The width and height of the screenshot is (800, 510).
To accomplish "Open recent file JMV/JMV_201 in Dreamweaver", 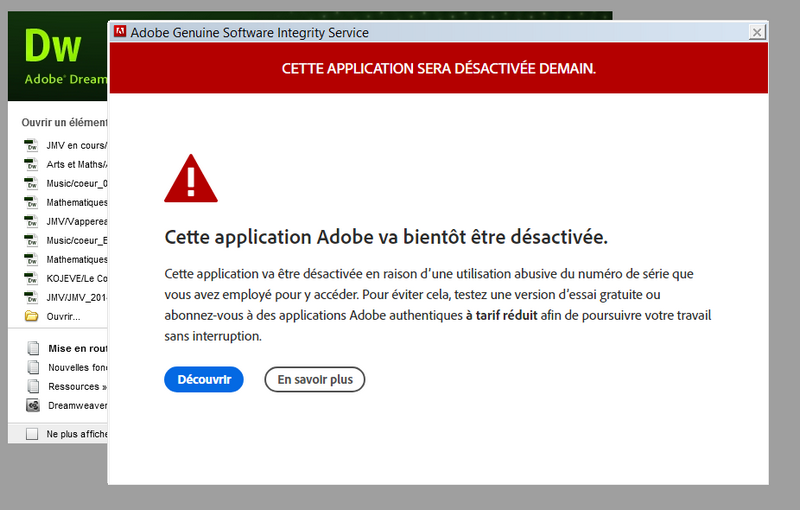I will 77,297.
